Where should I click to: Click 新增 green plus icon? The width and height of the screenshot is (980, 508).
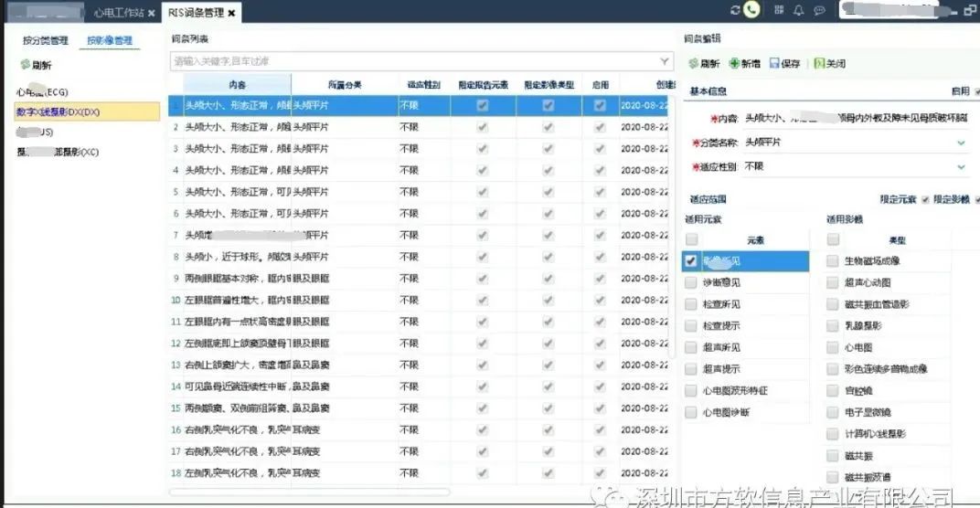pyautogui.click(x=734, y=64)
